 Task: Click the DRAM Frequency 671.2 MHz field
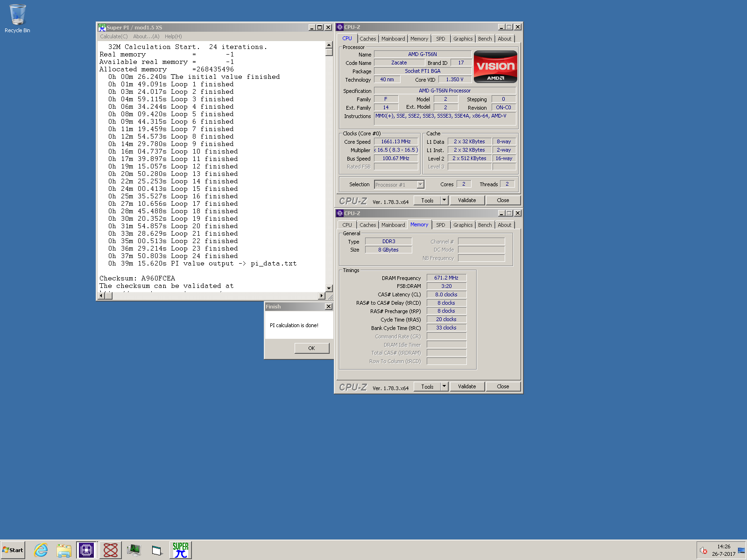[x=446, y=278]
